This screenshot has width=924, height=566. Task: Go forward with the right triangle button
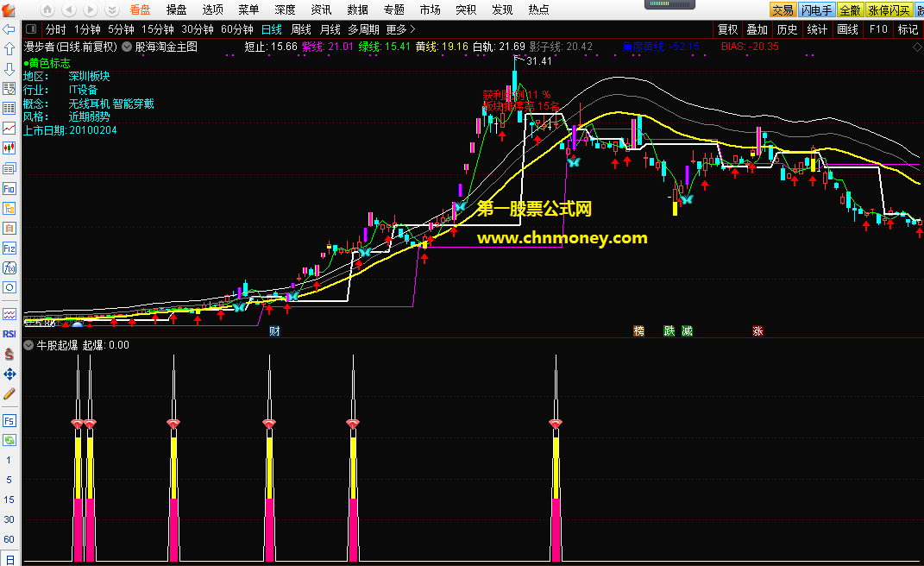pos(91,9)
